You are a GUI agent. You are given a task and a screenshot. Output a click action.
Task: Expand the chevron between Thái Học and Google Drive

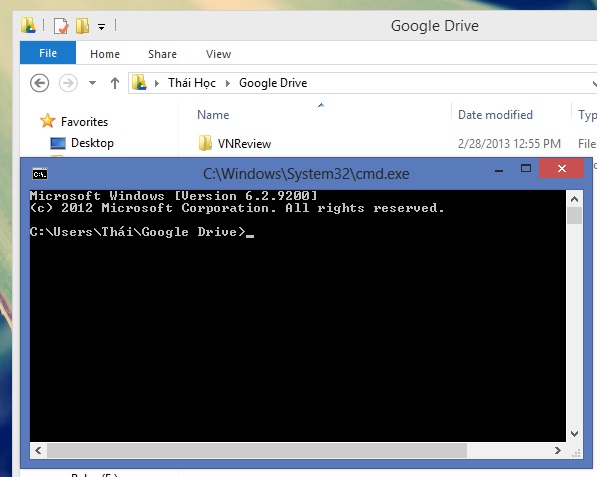228,83
